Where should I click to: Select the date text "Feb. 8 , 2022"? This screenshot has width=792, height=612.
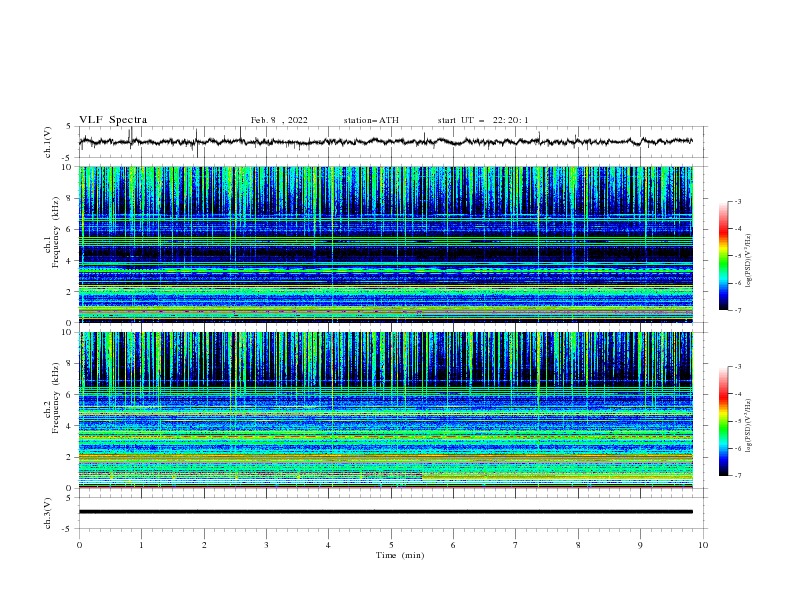[279, 120]
